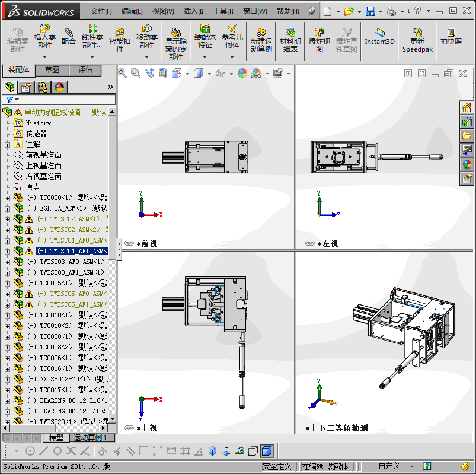Open DisplayManager color ball tab
Image resolution: width=476 pixels, height=474 pixels.
tap(59, 87)
